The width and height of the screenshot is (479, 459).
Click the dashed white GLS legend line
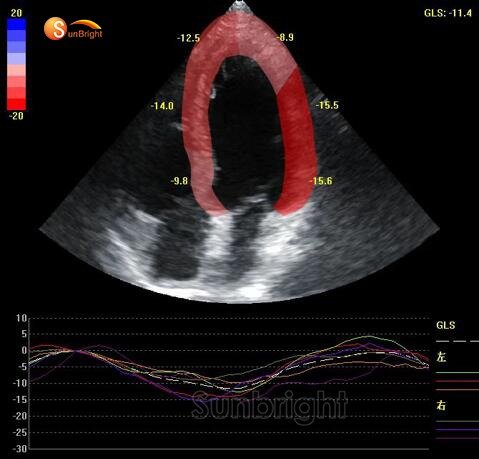(457, 341)
